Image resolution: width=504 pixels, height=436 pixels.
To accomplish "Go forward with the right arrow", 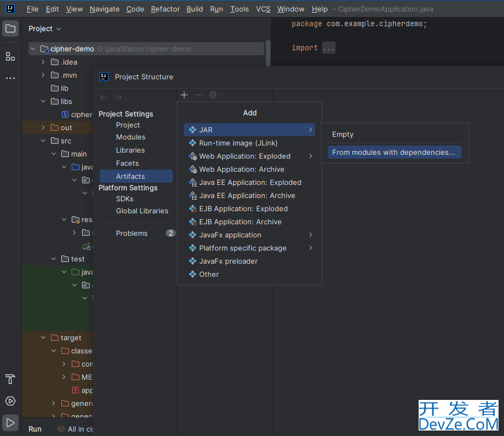I will [118, 97].
